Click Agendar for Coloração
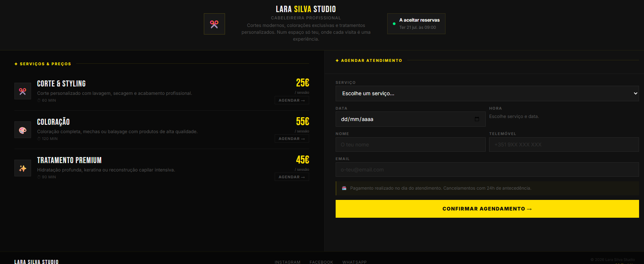Screen dimensions: 644x264 click(292, 138)
